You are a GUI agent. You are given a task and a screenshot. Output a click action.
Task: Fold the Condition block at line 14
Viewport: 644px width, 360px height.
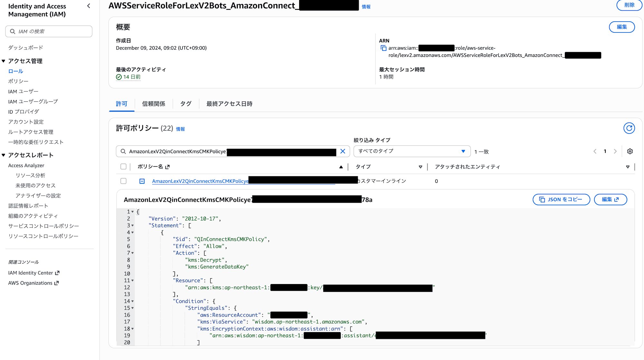132,301
